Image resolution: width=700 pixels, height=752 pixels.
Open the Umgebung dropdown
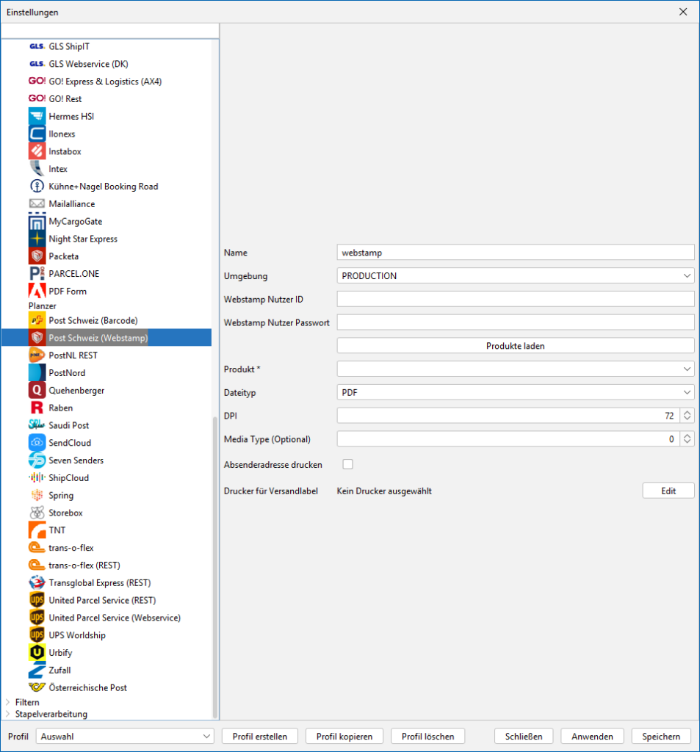click(x=515, y=276)
